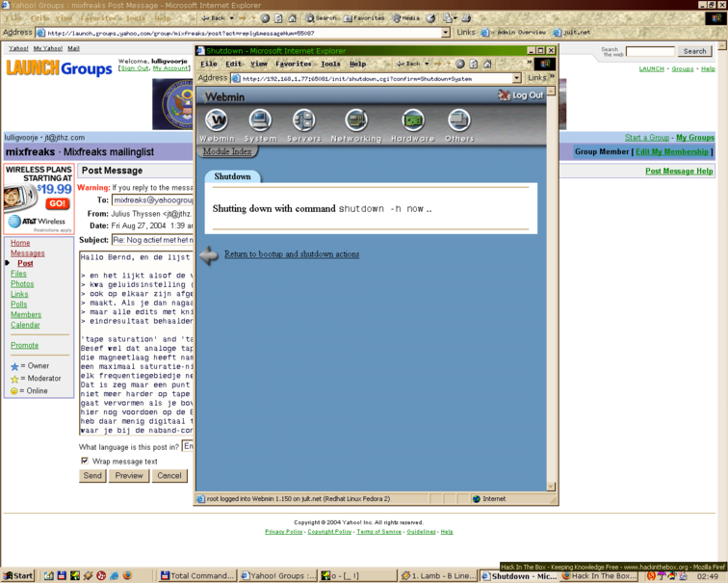This screenshot has width=728, height=583.
Task: Open Calendar link in left sidebar
Action: click(25, 325)
